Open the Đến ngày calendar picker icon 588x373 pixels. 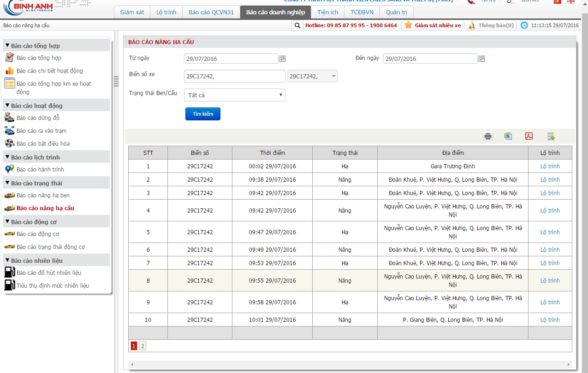(481, 59)
